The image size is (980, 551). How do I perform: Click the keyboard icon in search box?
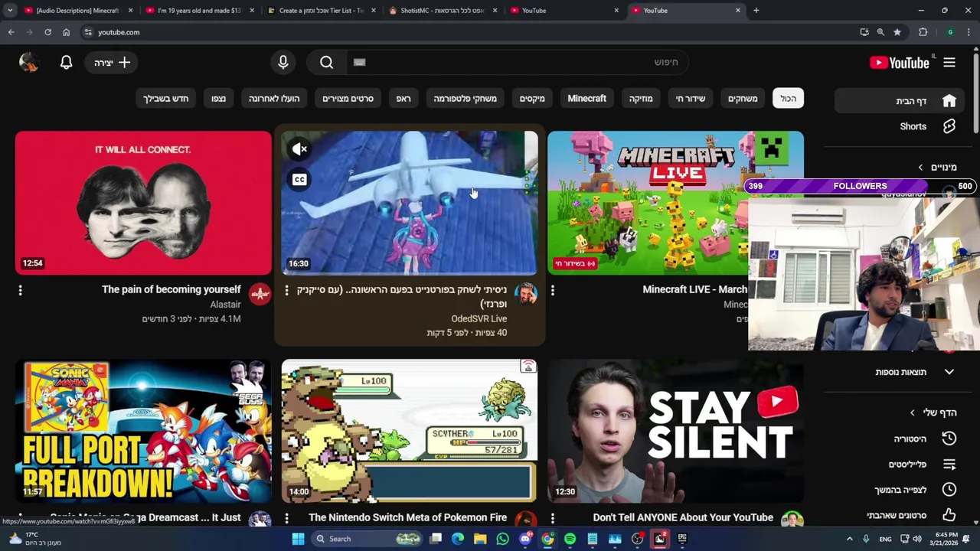coord(359,63)
